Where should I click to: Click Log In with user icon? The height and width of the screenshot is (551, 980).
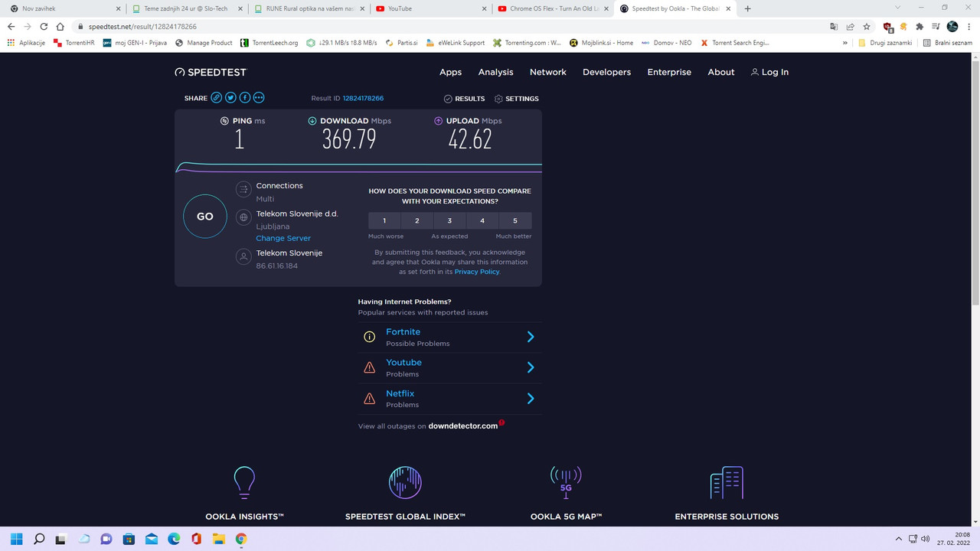click(769, 72)
